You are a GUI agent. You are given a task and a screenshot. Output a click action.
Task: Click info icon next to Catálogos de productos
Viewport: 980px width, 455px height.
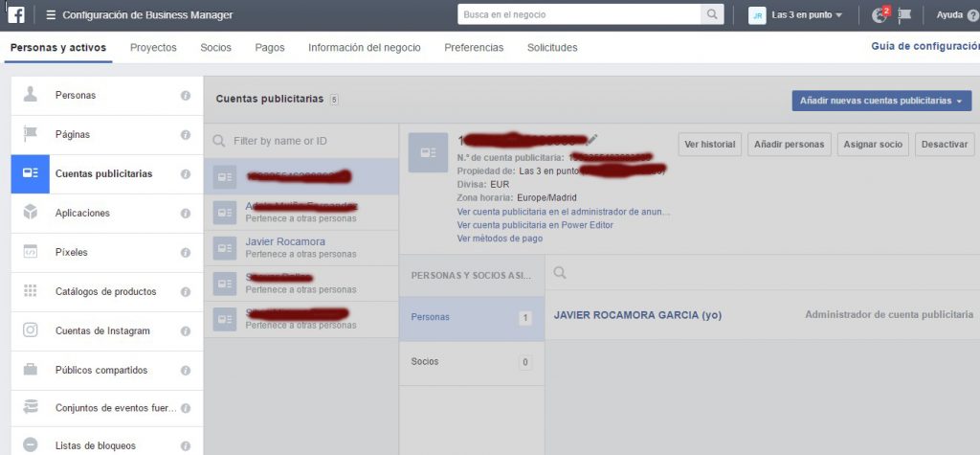tap(186, 291)
